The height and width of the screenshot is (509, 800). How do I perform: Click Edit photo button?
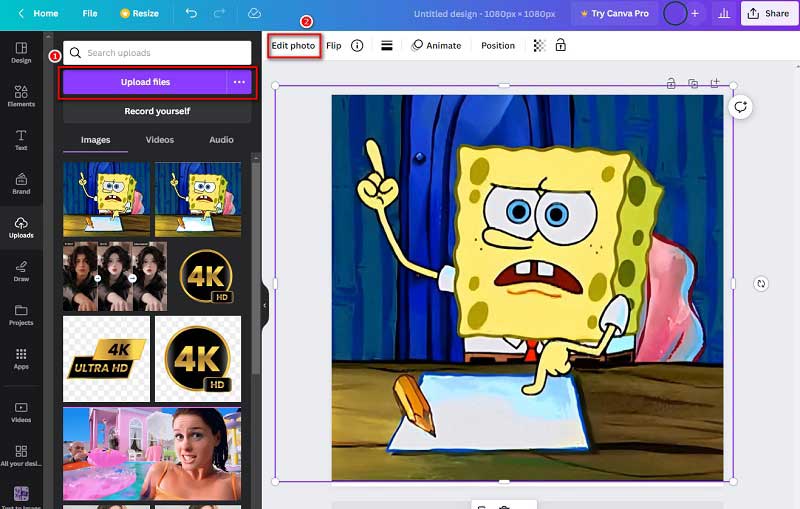[x=293, y=45]
